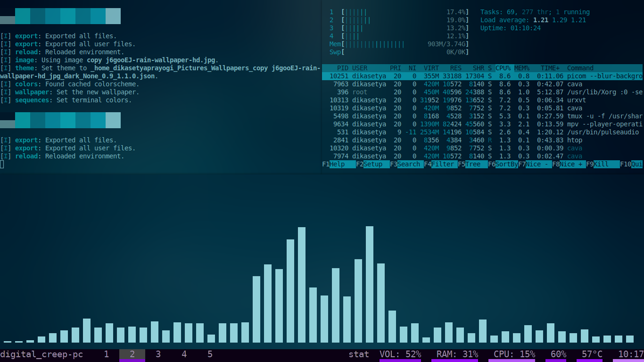Activate htop F4 Filter

pyautogui.click(x=440, y=164)
